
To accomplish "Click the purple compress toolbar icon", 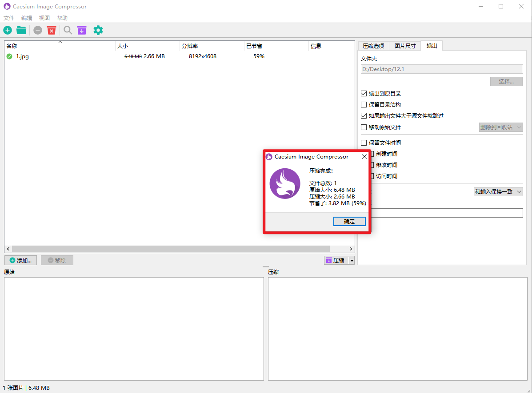I will point(81,30).
